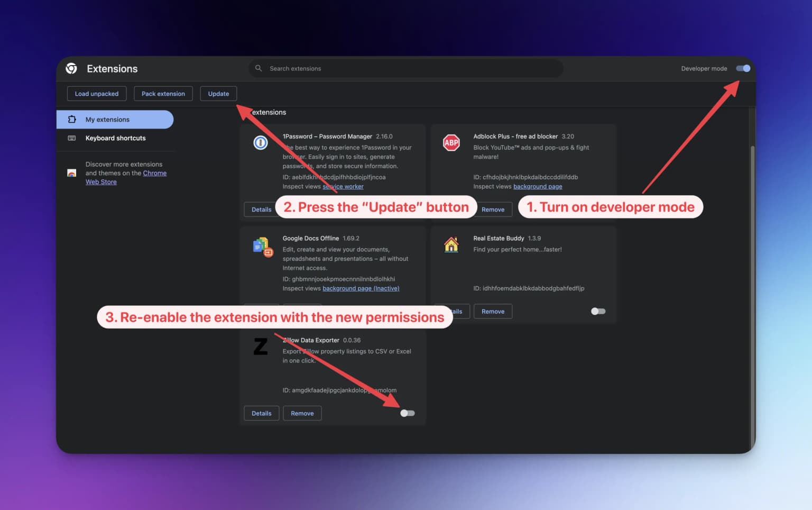Click the Real Estate Buddy house icon

(x=451, y=244)
